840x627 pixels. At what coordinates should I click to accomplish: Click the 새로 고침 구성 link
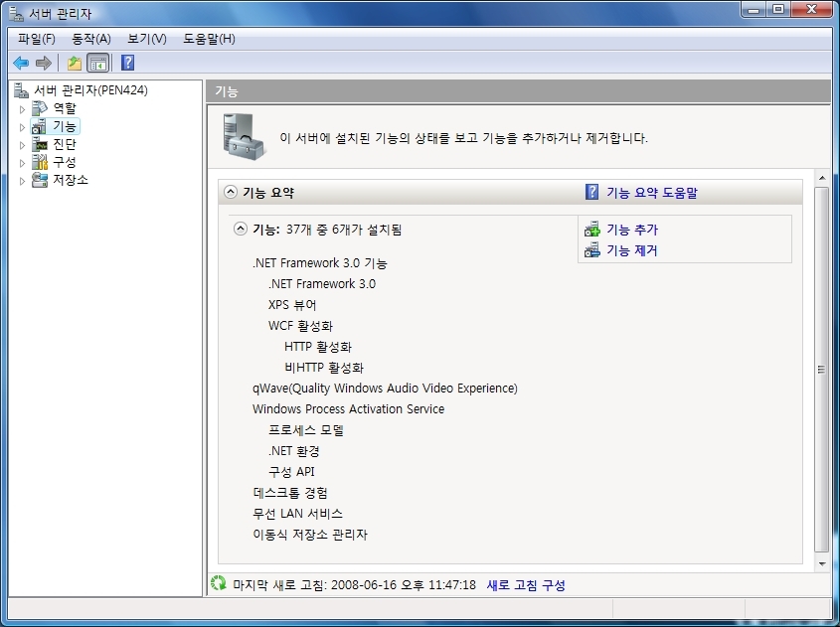[526, 585]
